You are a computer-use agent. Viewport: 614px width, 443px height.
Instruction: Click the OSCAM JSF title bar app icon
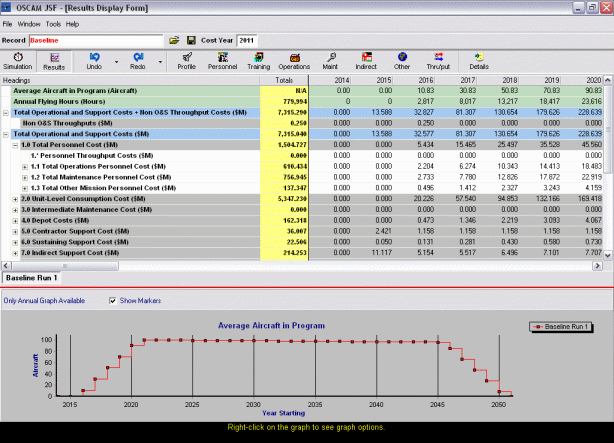6,7
